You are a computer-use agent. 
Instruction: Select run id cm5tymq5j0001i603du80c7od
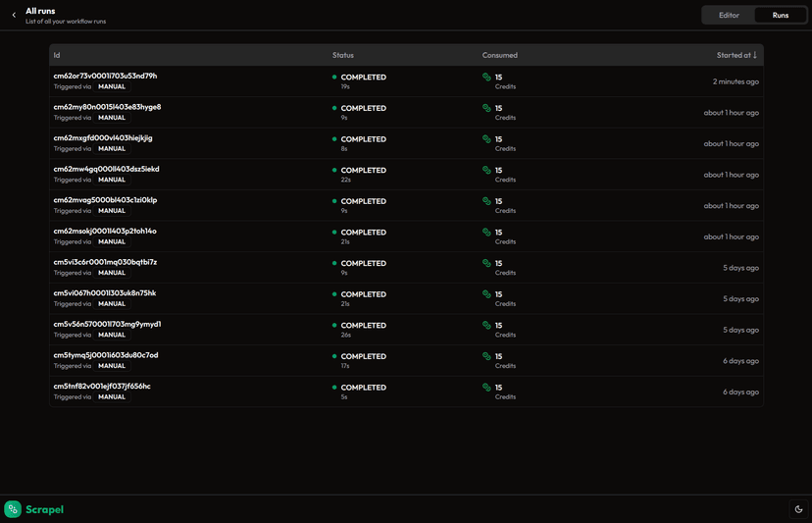(x=106, y=355)
